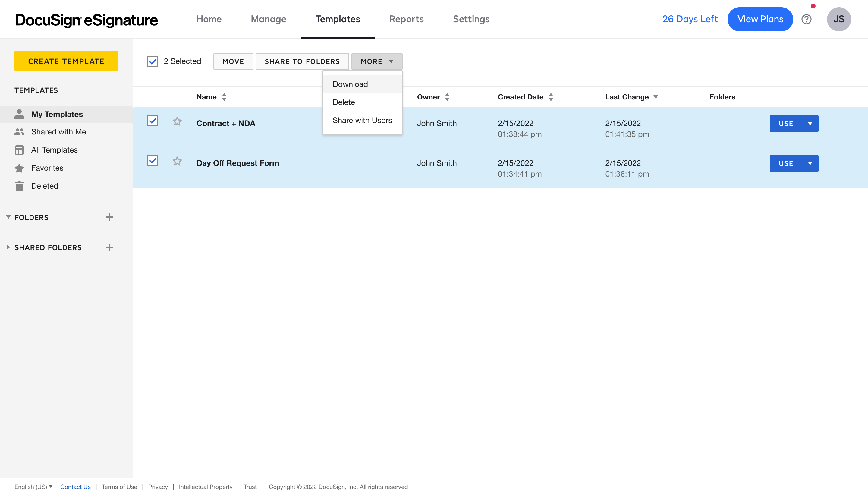
Task: Choose Download from the More menu
Action: [350, 84]
